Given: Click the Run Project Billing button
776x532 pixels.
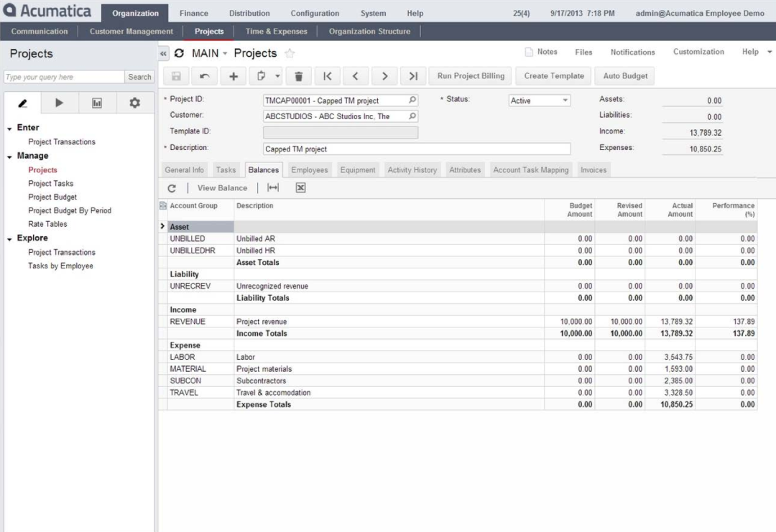Looking at the screenshot, I should pos(472,75).
